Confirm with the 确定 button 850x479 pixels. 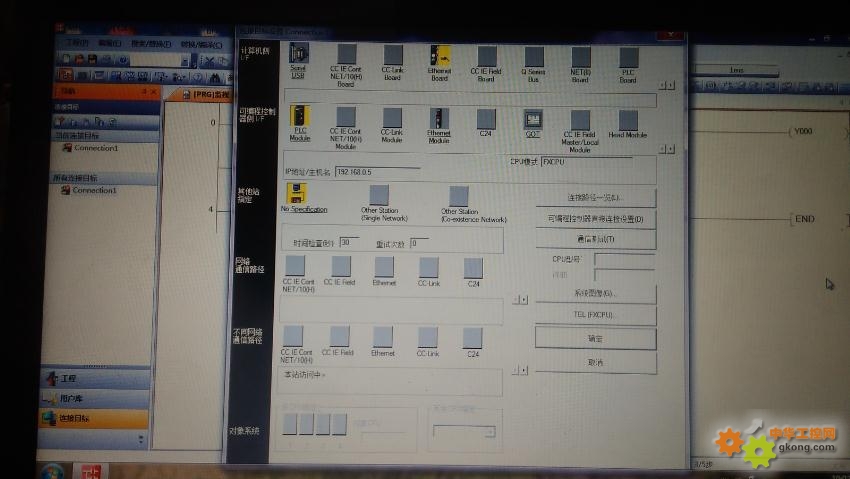596,338
